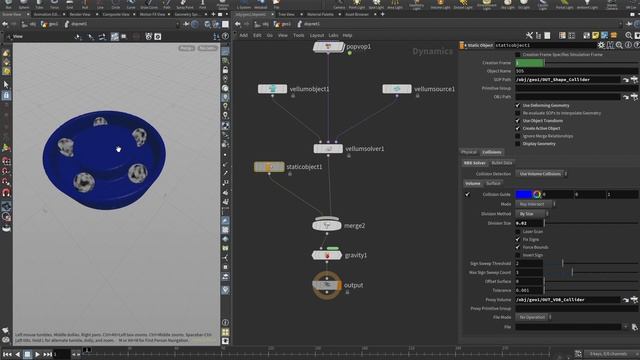Select the popvop1 node icon
The width and height of the screenshot is (640, 360).
pyautogui.click(x=329, y=47)
